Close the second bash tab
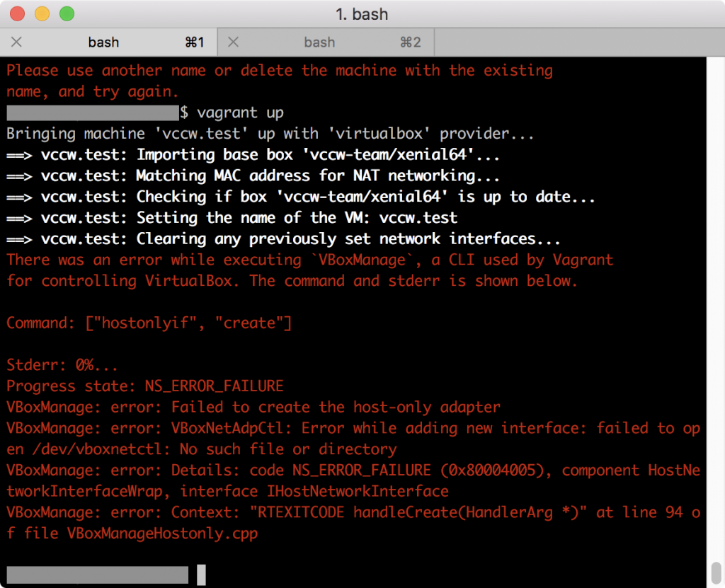This screenshot has width=725, height=588. pyautogui.click(x=232, y=42)
